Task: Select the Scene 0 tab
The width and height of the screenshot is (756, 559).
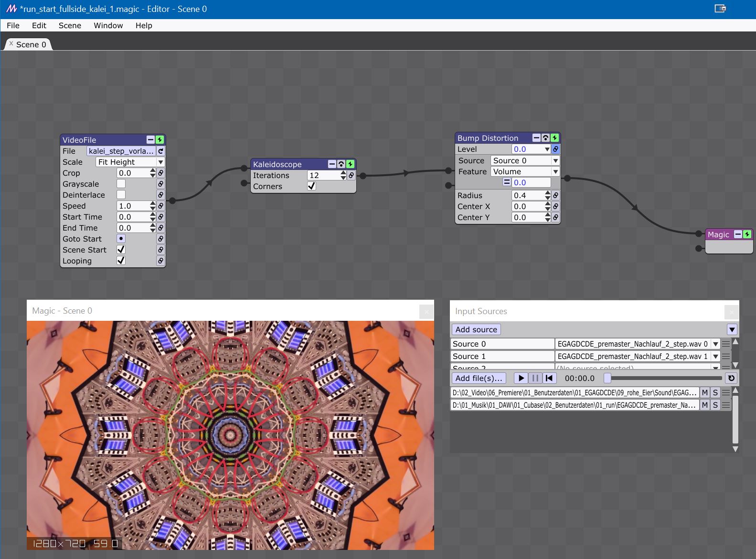Action: (x=29, y=44)
